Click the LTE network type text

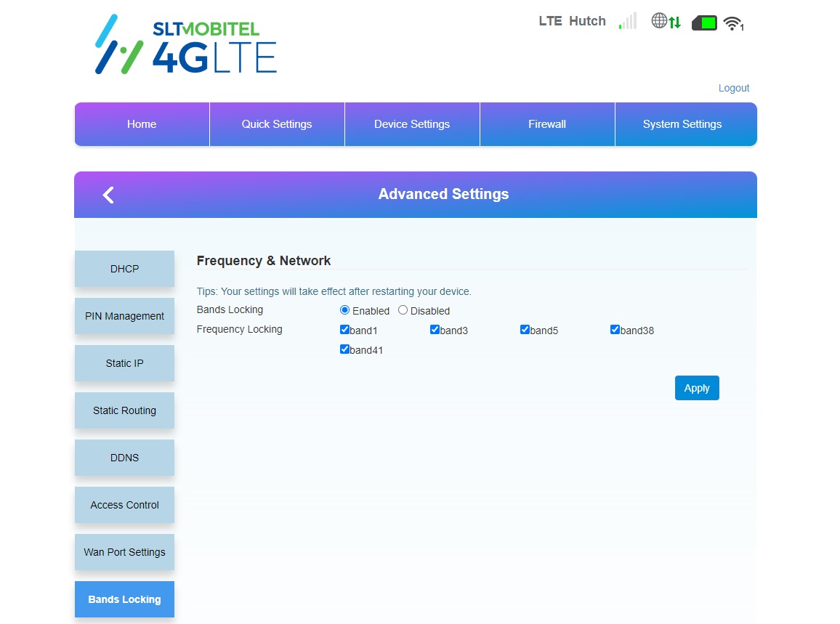550,21
